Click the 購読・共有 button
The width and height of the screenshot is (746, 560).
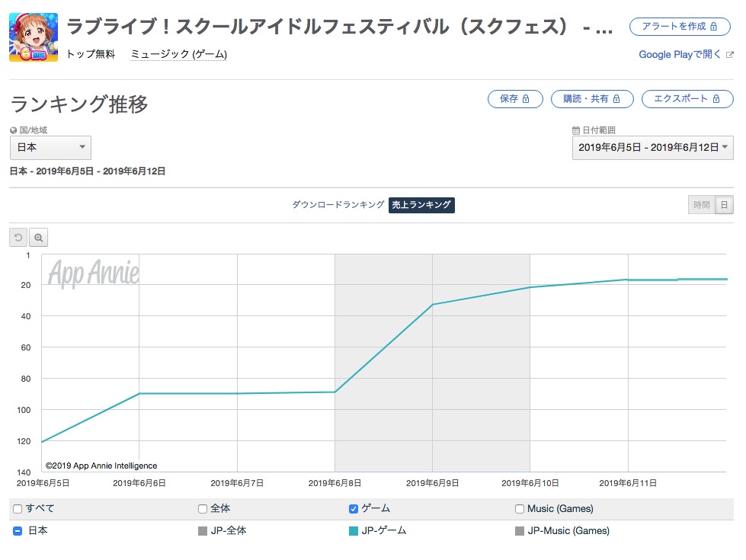click(x=592, y=99)
